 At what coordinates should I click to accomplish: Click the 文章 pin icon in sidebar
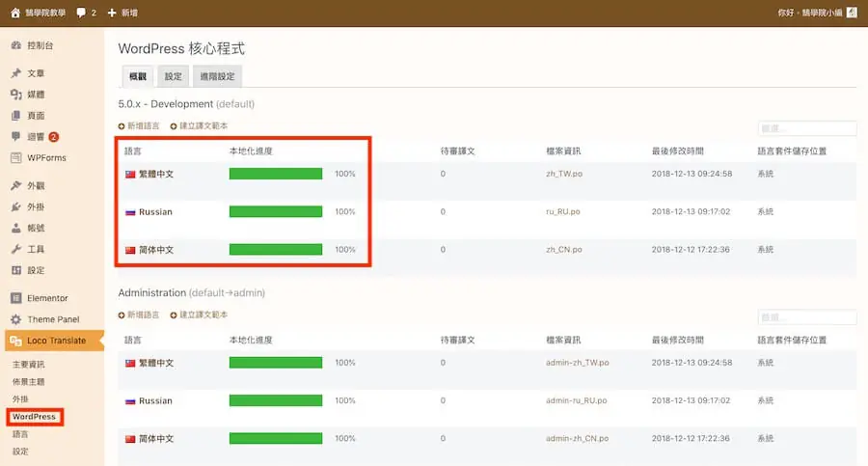16,73
